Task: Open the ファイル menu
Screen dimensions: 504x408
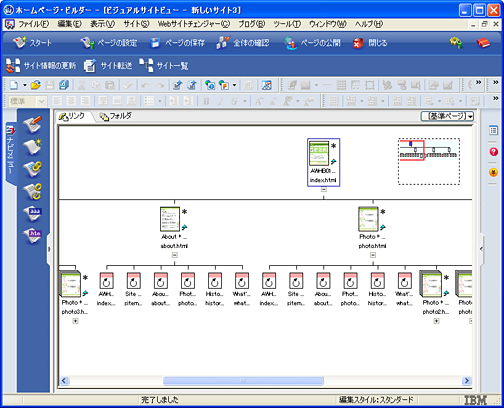Action: pyautogui.click(x=33, y=24)
